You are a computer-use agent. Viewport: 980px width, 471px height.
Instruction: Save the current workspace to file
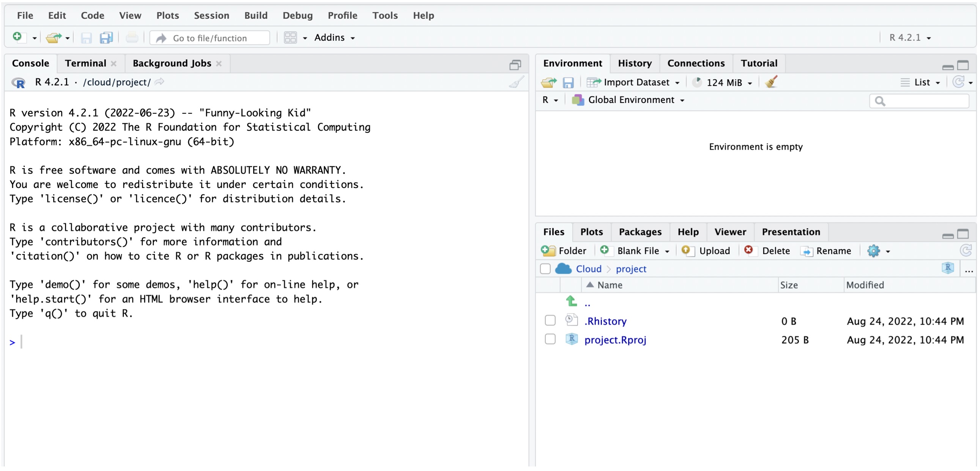click(569, 82)
